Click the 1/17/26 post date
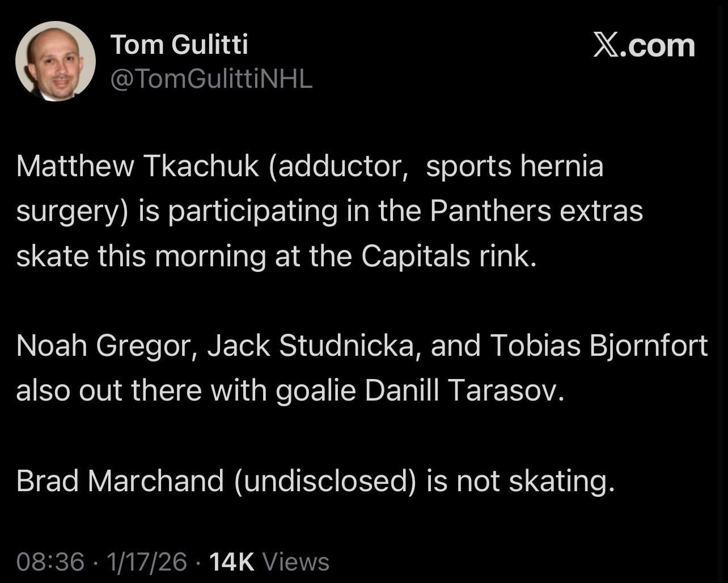 point(147,561)
